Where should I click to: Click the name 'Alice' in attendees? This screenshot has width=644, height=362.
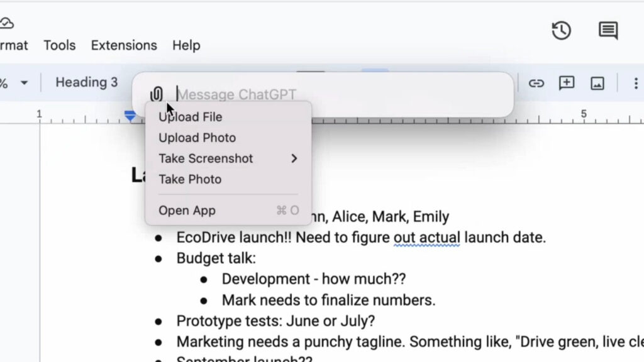click(350, 217)
